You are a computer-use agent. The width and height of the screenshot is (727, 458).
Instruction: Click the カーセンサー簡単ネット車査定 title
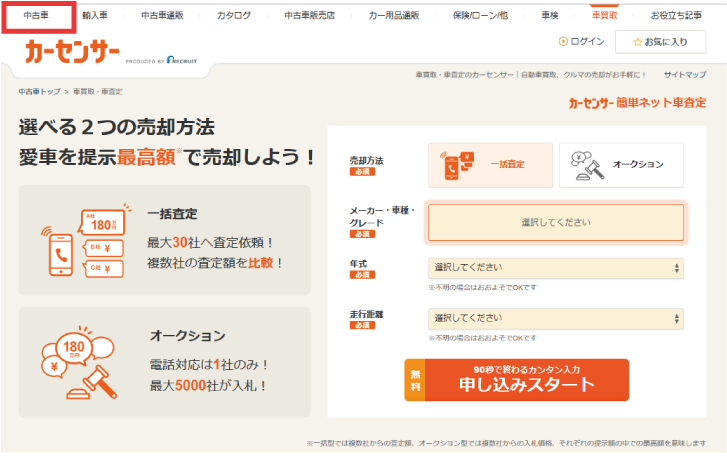coord(637,103)
